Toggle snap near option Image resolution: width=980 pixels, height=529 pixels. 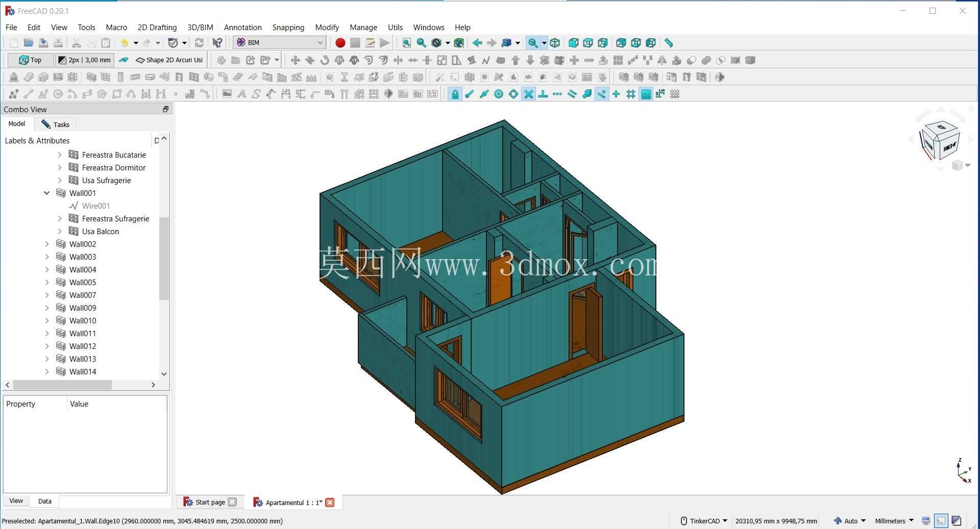(602, 94)
